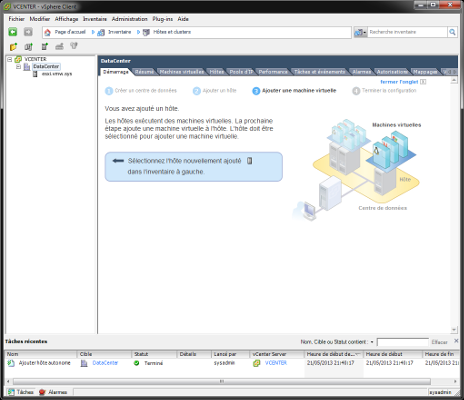Screen dimensions: 464x400
Task: Click the VCENTER link in tasks
Action: [276, 363]
